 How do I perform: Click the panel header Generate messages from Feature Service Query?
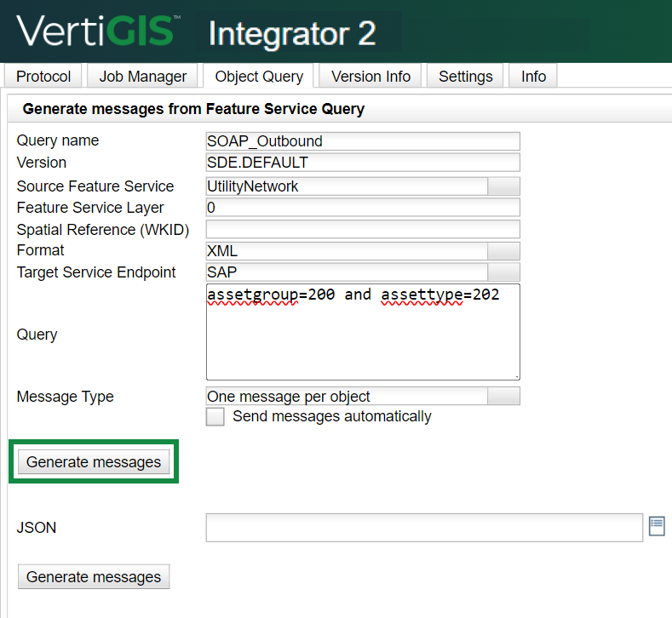(x=193, y=109)
